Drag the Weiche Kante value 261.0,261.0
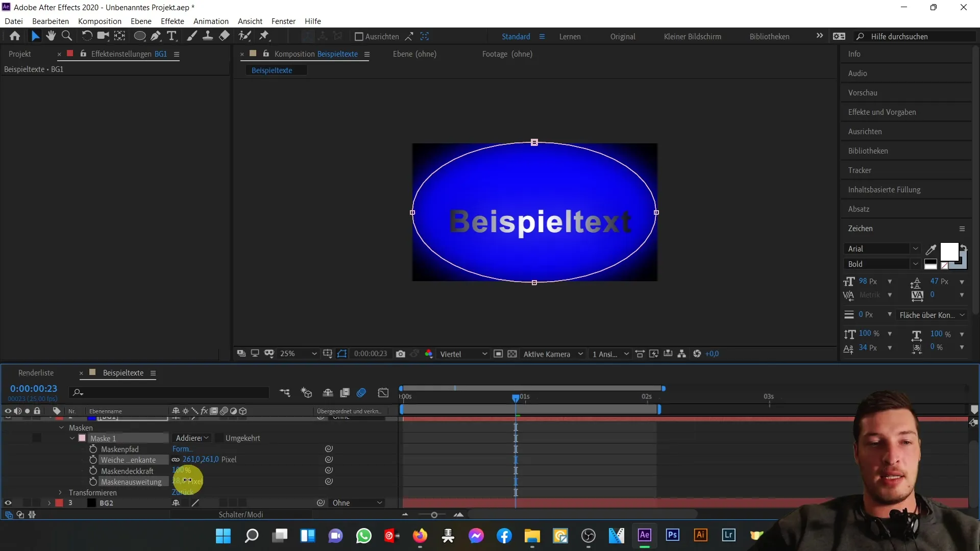 point(201,460)
